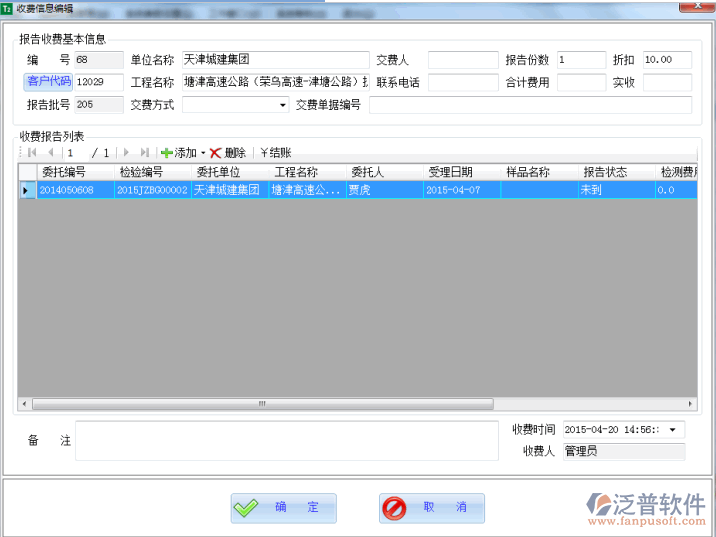Viewport: 716px width, 537px height.
Task: Click the 客户代码 value field 12029
Action: (99, 82)
